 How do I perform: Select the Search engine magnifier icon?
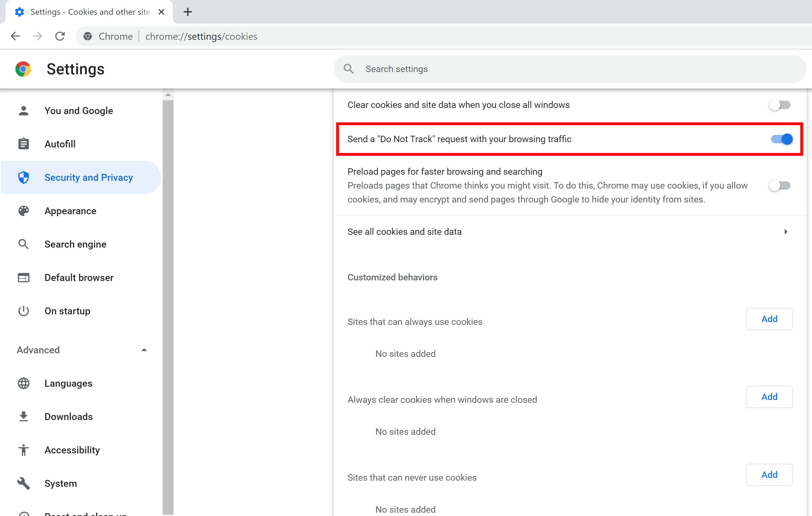click(x=23, y=244)
